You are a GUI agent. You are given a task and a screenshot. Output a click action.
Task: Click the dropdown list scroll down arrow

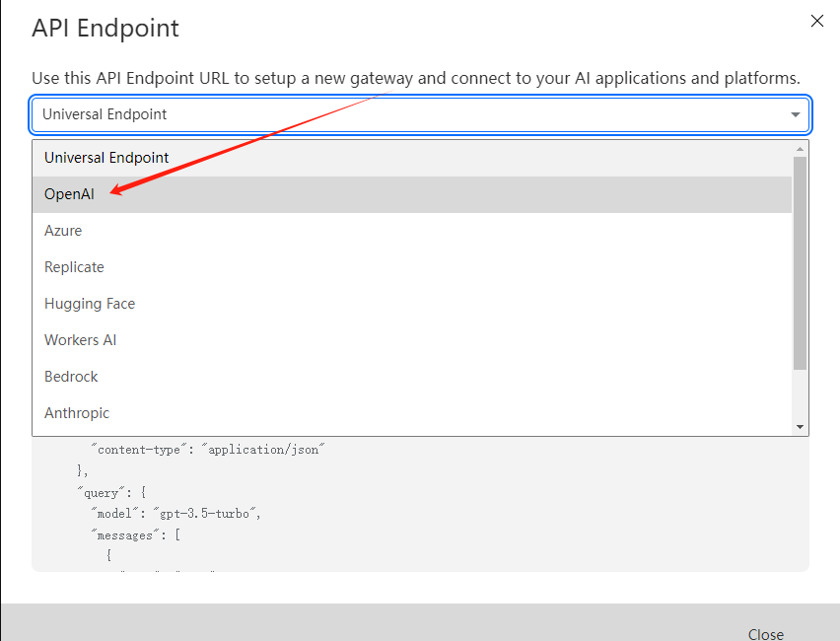(800, 426)
